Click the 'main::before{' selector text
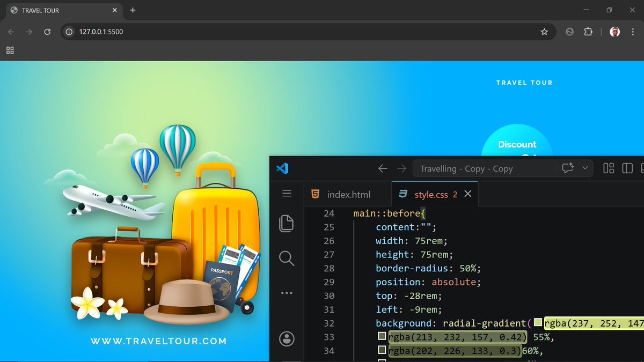The width and height of the screenshot is (644, 362). (389, 213)
